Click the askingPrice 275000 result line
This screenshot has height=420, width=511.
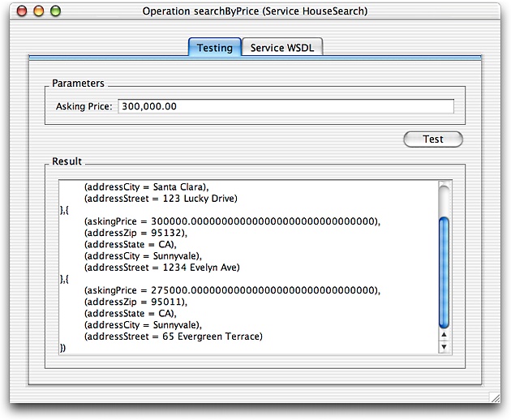point(232,290)
